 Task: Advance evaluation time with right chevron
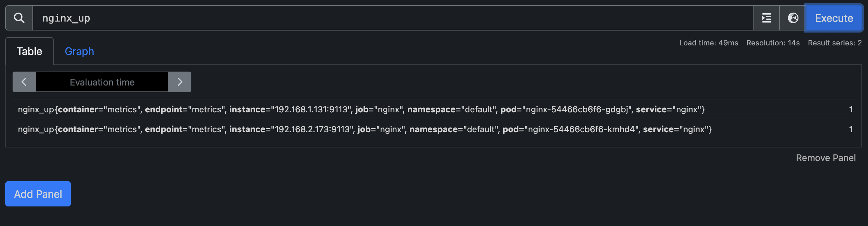point(180,82)
